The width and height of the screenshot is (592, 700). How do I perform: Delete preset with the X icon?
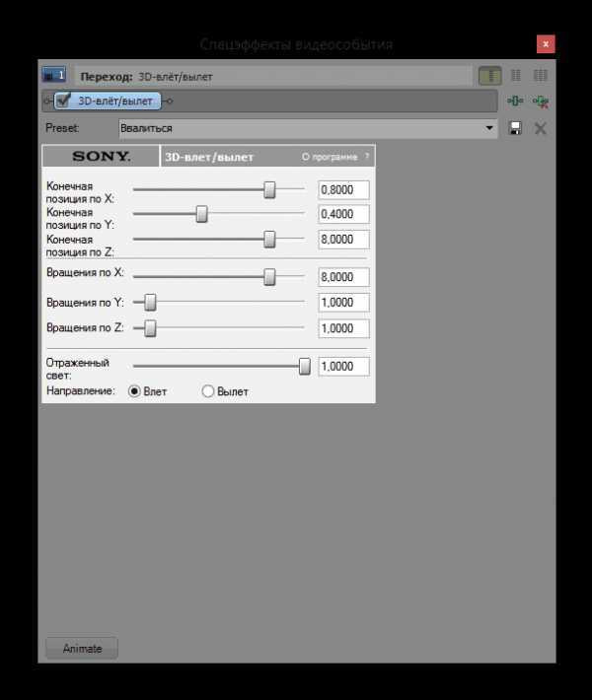point(541,128)
